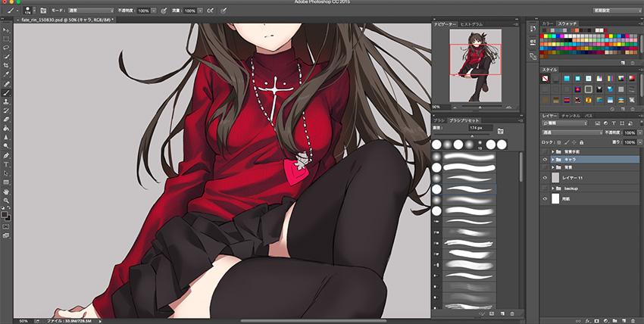Screen dimensions: 644x324
Task: Open the brush panel toggle in options bar
Action: pos(43,11)
